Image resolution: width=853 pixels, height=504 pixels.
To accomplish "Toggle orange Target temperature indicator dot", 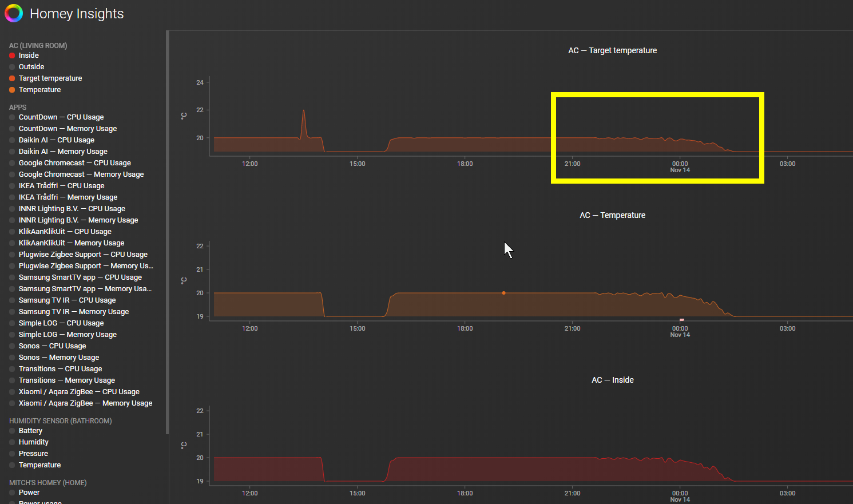I will [x=12, y=78].
